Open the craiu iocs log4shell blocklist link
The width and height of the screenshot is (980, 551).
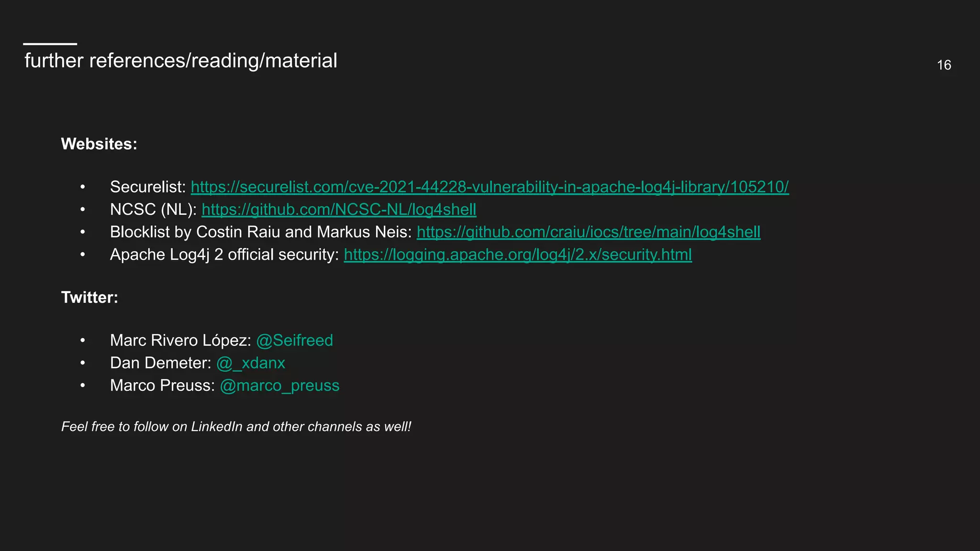tap(589, 232)
